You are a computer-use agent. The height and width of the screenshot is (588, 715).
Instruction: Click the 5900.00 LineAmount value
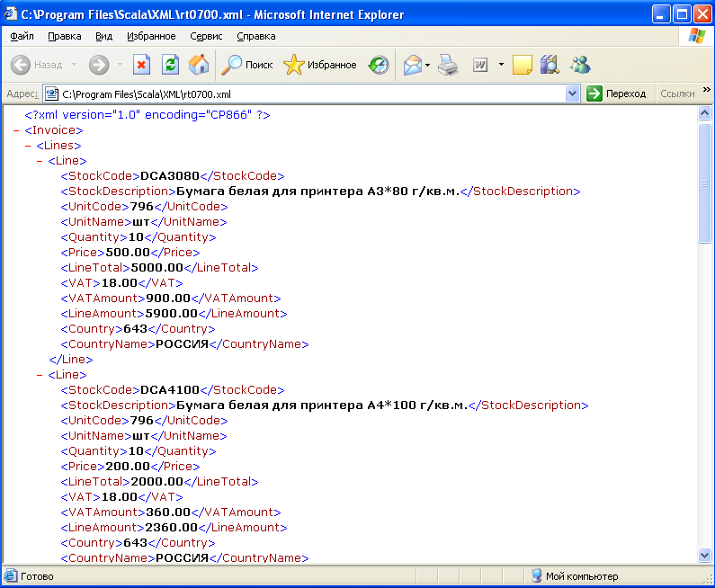(x=171, y=314)
